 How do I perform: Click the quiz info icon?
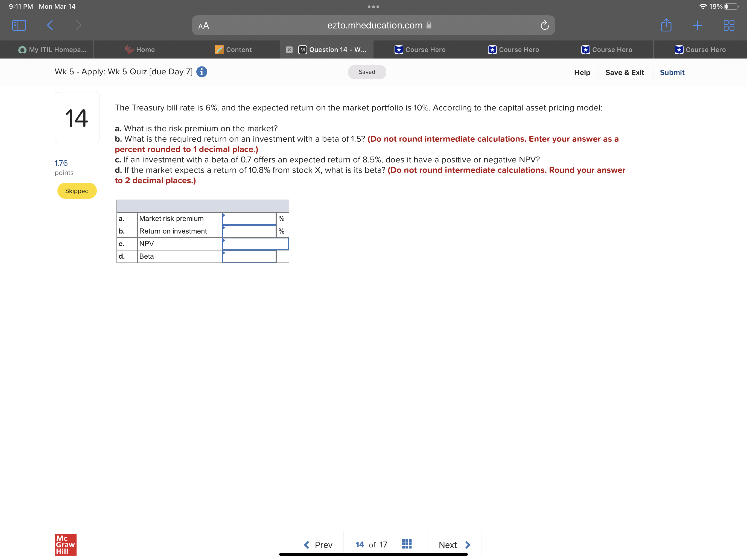point(202,72)
